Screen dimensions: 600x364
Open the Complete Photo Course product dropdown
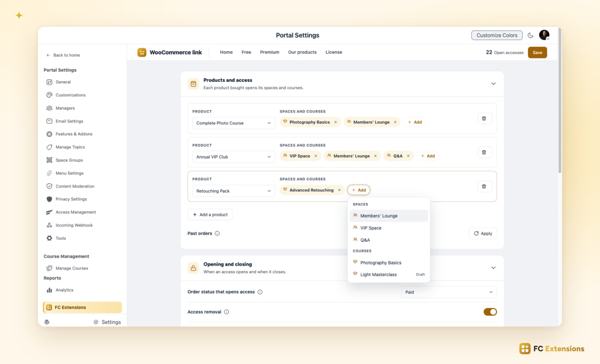point(234,123)
